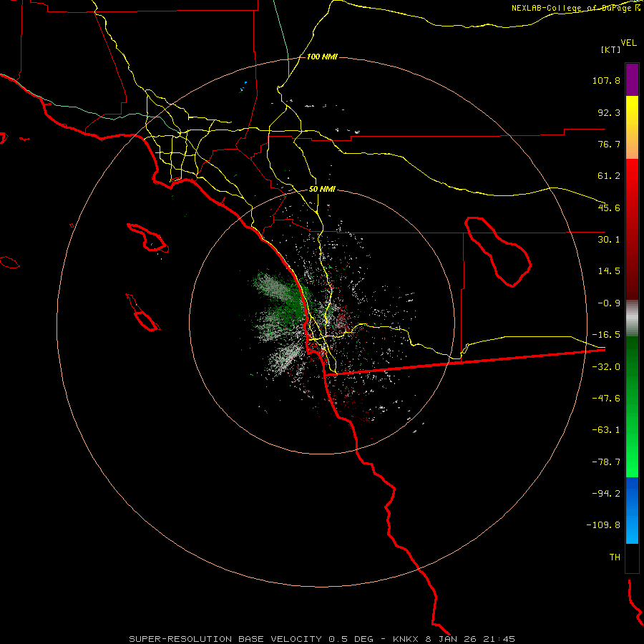Screen dimensions: 644x644
Task: Click the VEL legend title
Action: pos(628,43)
